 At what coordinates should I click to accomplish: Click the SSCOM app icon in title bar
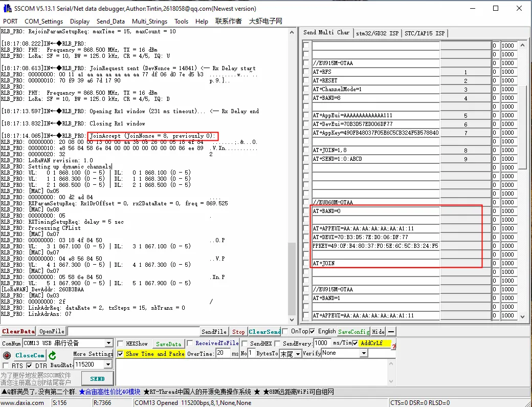[x=8, y=9]
